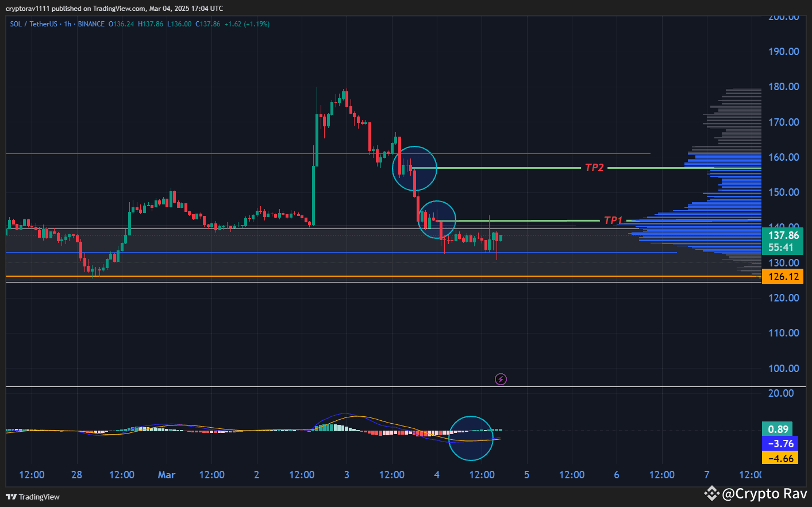The width and height of the screenshot is (812, 507).
Task: Click the 6 date label on time axis
Action: [x=617, y=475]
